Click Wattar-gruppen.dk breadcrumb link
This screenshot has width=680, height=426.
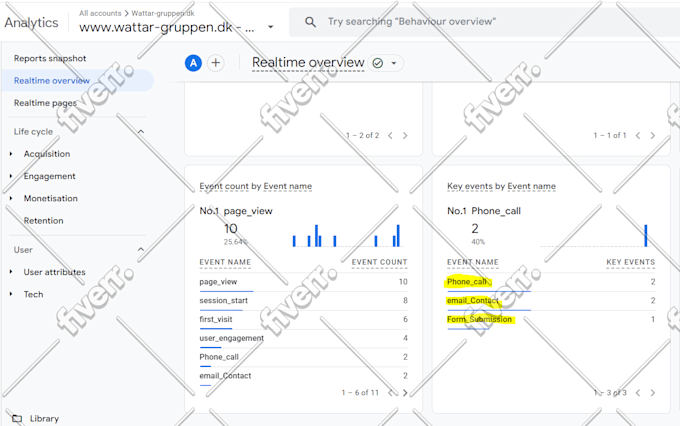tap(163, 13)
